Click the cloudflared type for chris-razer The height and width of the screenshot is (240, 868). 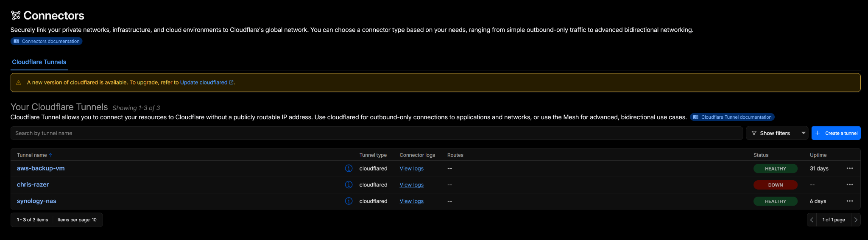click(x=373, y=184)
